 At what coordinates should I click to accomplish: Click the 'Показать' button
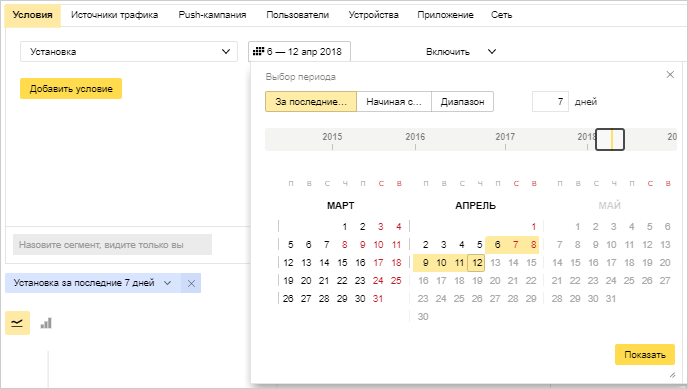click(x=645, y=355)
